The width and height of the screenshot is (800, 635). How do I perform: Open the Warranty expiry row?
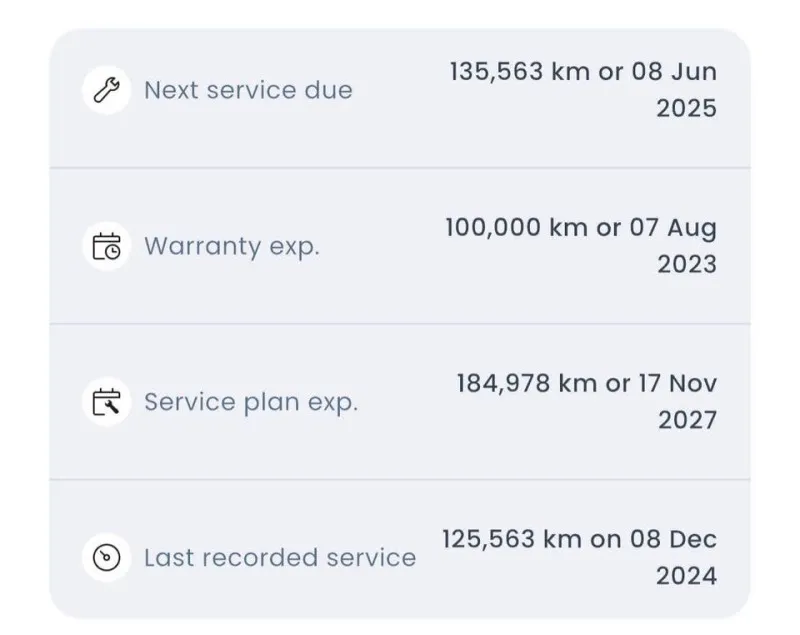[x=400, y=246]
